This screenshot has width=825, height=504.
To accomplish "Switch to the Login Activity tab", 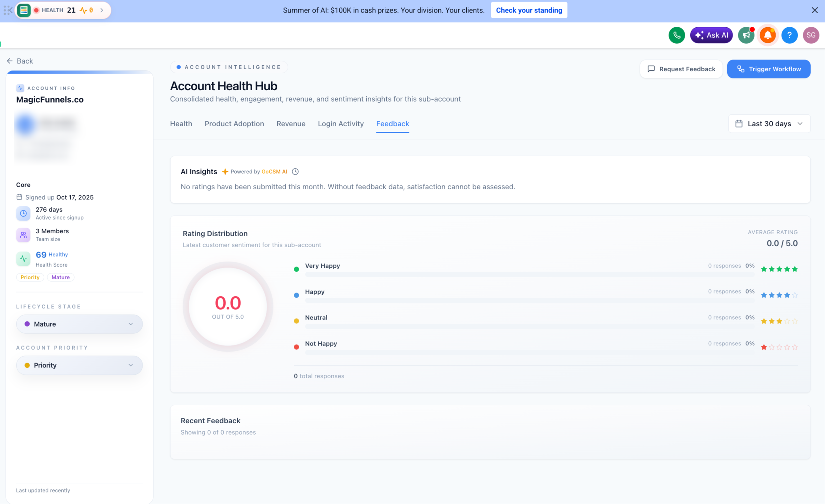I will [341, 123].
